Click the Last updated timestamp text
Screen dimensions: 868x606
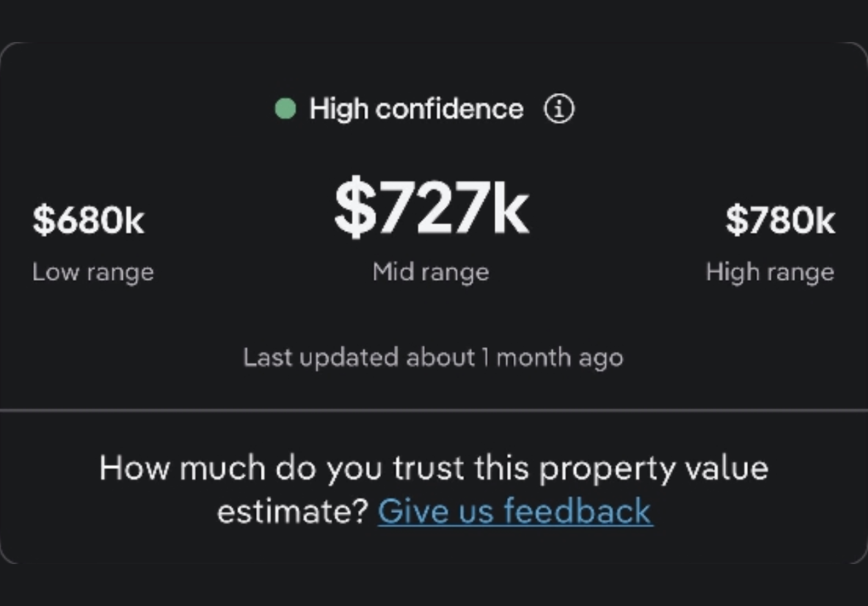[433, 358]
